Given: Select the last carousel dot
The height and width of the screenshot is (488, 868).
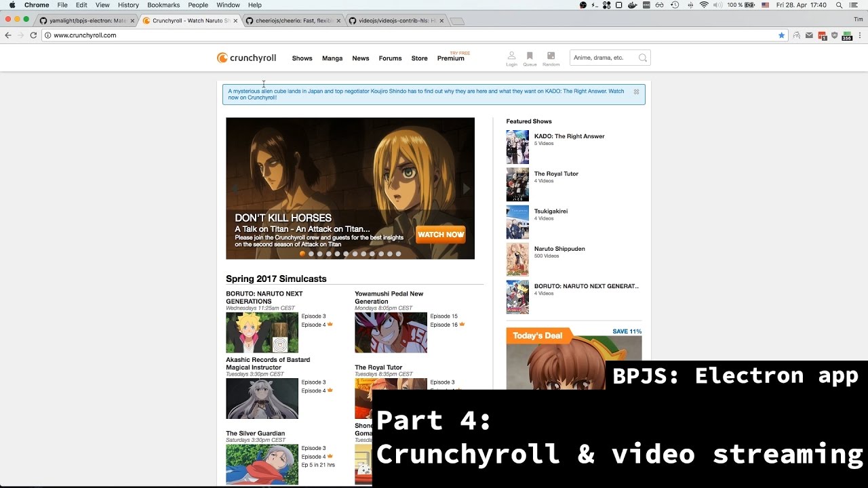Looking at the screenshot, I should coord(398,253).
